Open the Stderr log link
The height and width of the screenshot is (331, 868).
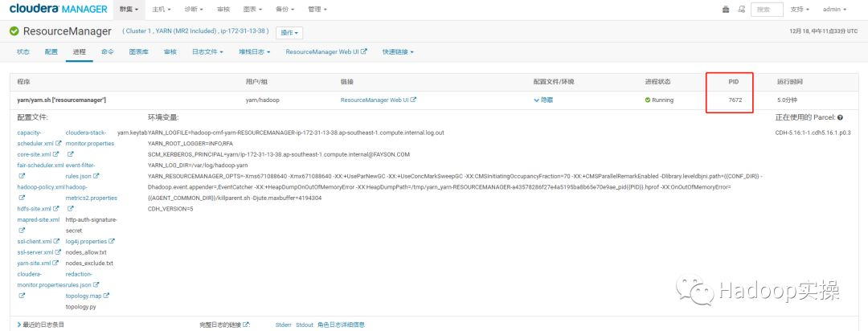point(283,325)
